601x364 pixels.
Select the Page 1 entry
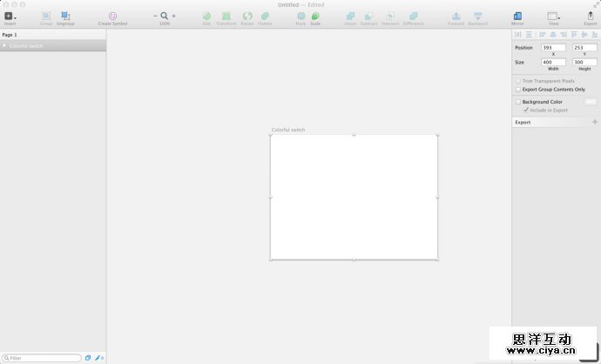click(10, 34)
